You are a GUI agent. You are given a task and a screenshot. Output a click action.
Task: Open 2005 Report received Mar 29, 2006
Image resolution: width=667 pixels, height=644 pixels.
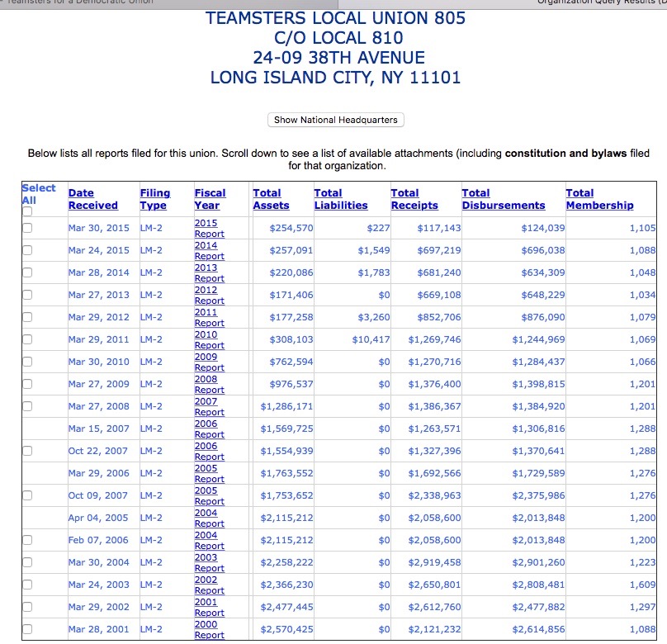(210, 473)
